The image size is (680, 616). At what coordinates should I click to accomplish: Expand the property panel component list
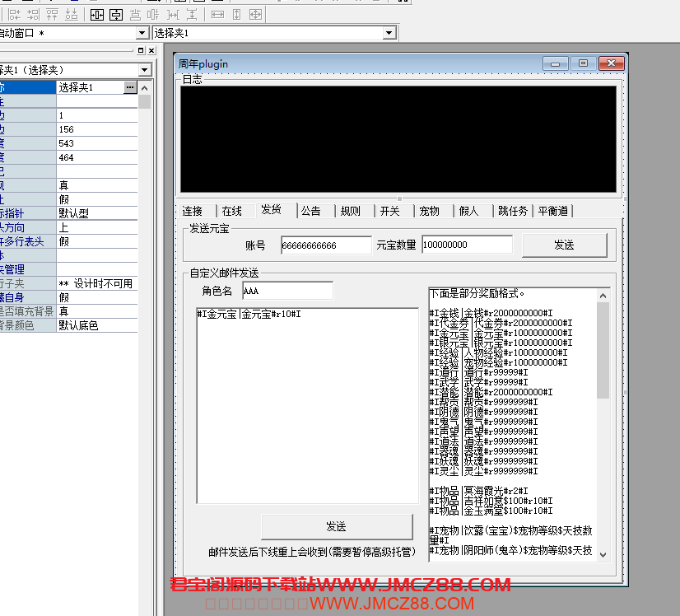pos(144,70)
